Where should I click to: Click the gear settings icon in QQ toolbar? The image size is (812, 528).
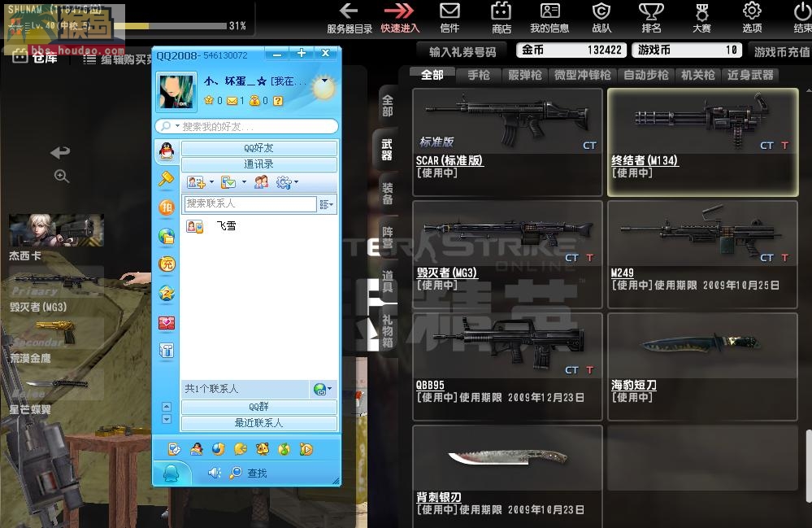click(284, 182)
